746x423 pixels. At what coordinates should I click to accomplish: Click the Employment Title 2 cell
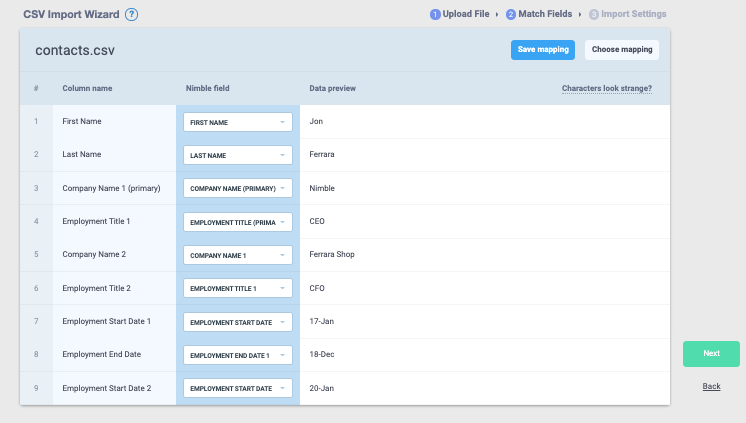pos(97,288)
